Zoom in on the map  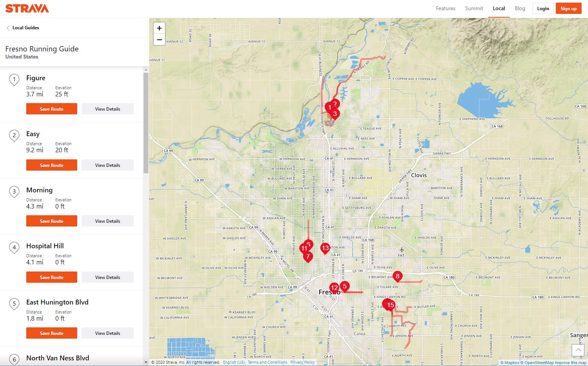159,28
